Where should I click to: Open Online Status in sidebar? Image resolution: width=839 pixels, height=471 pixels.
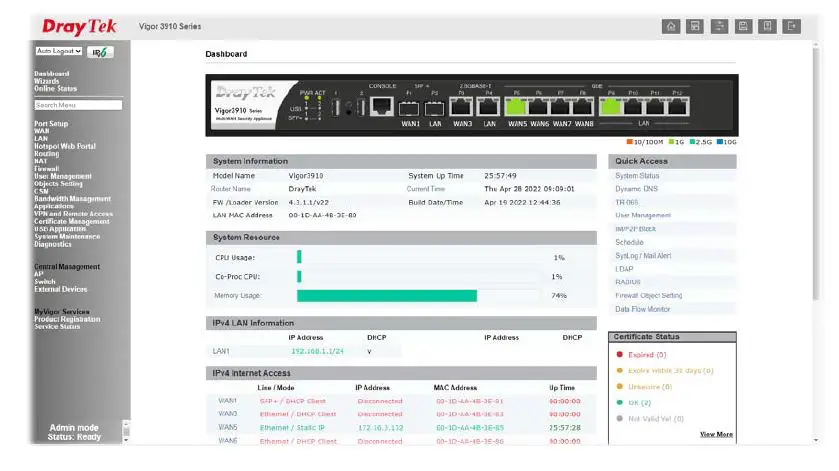click(55, 89)
